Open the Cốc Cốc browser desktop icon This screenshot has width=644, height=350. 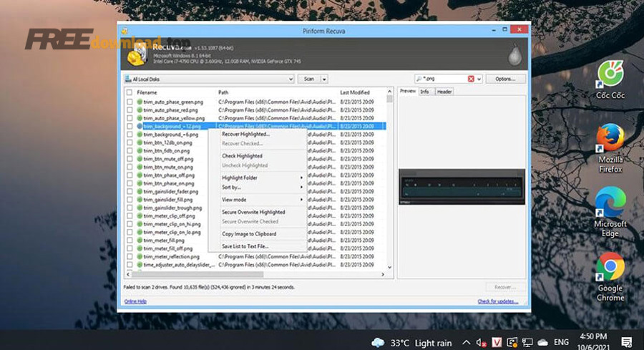[610, 79]
